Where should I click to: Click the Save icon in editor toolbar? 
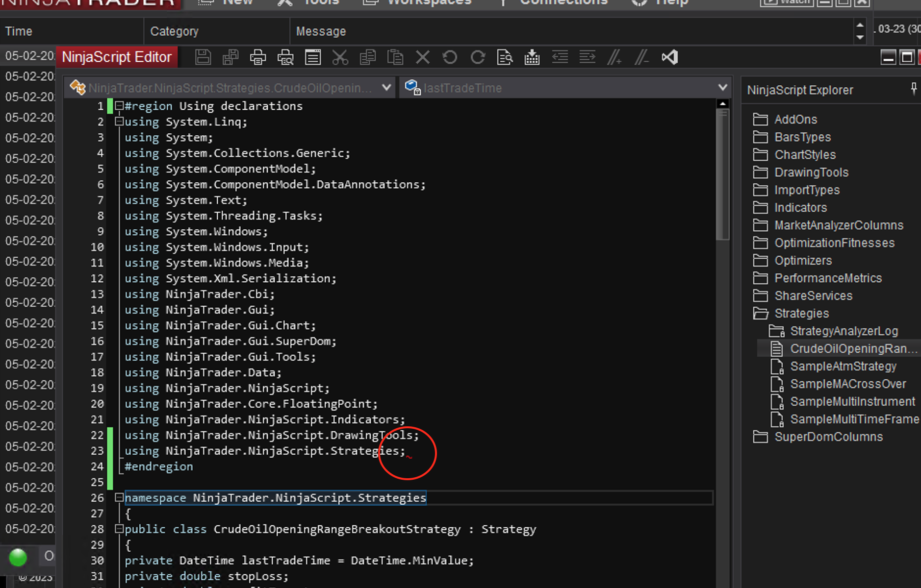click(x=203, y=57)
